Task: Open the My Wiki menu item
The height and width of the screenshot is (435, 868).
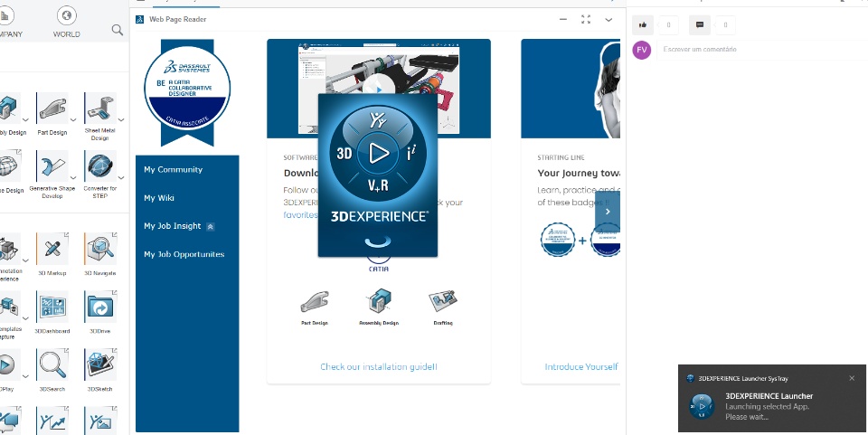Action: click(159, 197)
